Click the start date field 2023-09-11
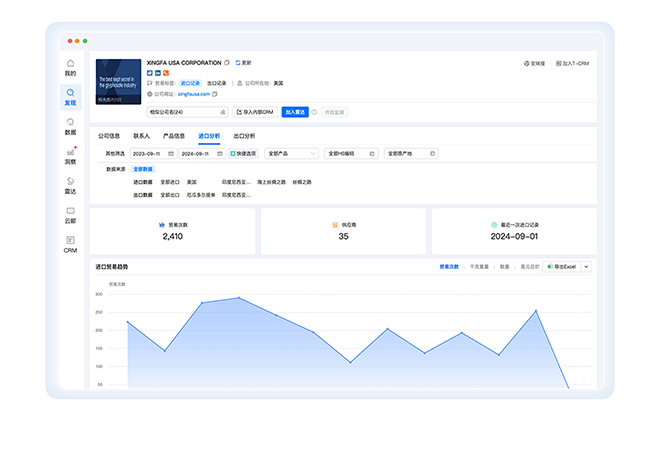The width and height of the screenshot is (660, 450). 153,154
